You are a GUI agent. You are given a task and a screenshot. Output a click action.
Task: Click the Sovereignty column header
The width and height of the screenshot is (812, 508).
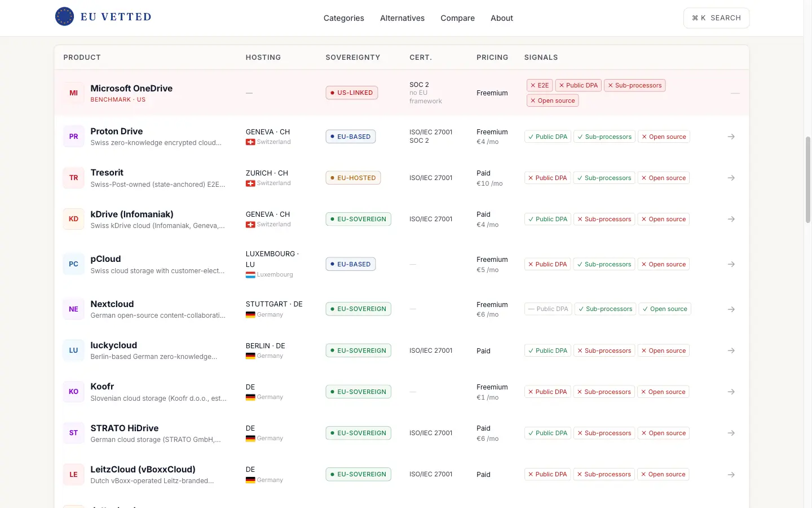(353, 58)
